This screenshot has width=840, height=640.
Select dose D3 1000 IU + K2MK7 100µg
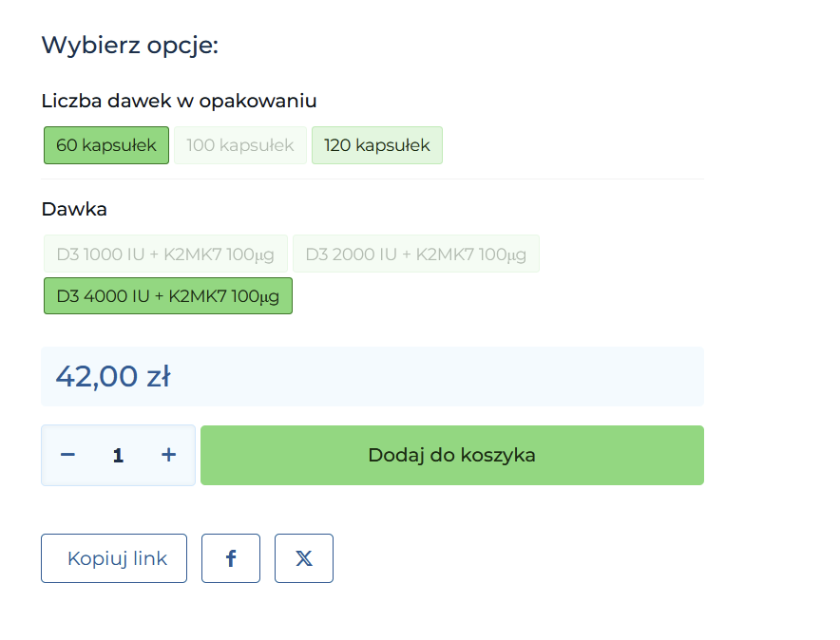(x=165, y=254)
